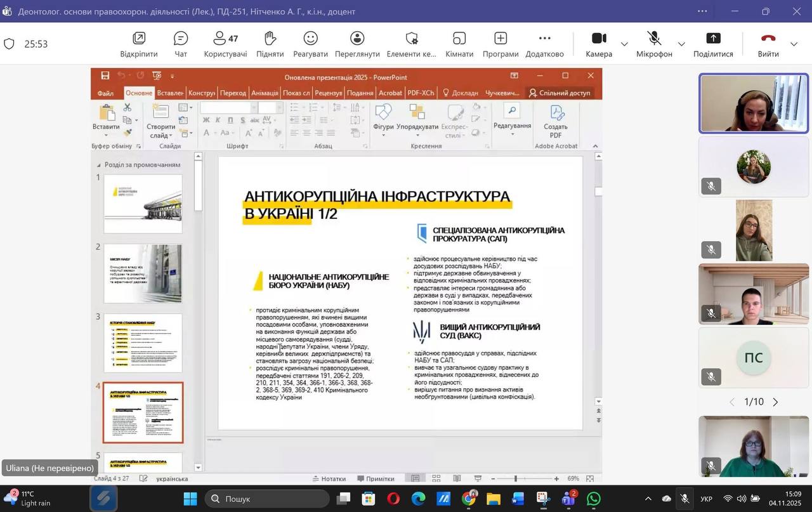812x512 pixels.
Task: Open the Переглянути view menu
Action: [x=357, y=44]
